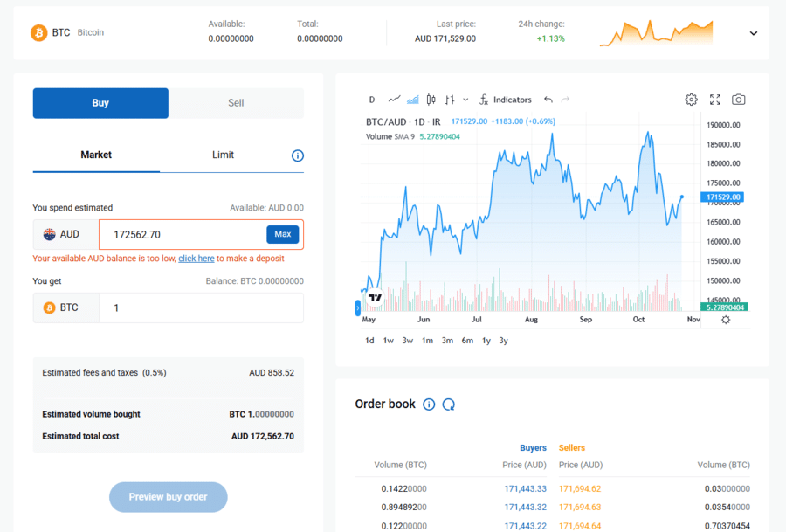
Task: Click the 5.27890404 volume axis label
Action: (x=724, y=307)
